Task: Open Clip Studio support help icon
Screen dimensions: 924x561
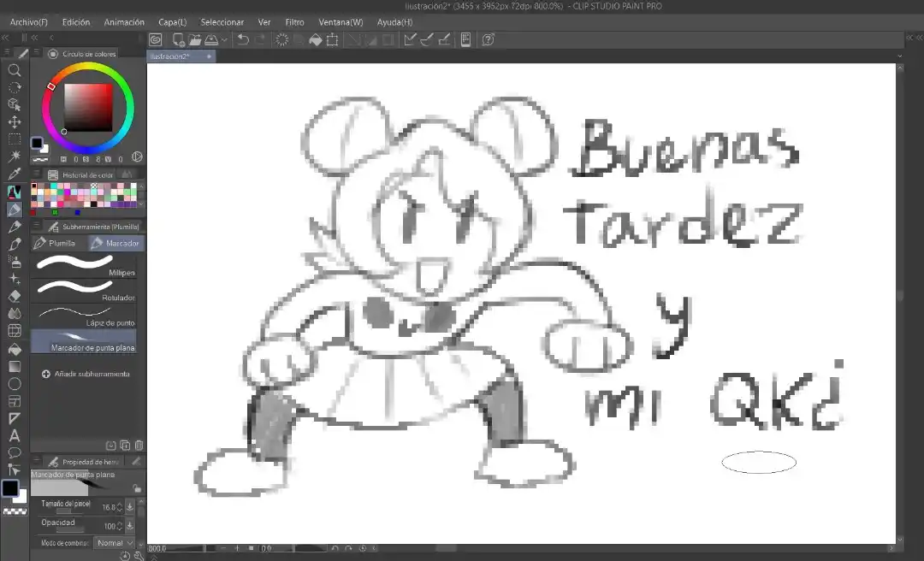Action: pos(488,39)
